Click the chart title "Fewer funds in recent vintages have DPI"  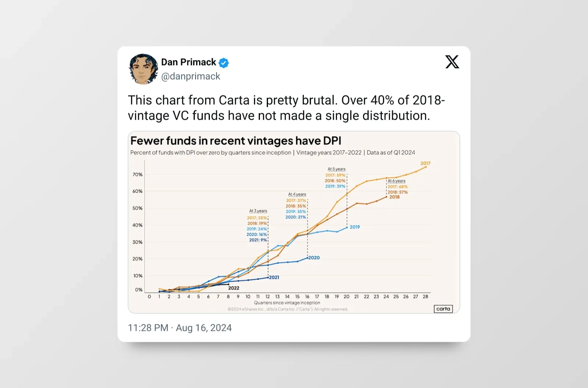pyautogui.click(x=236, y=141)
